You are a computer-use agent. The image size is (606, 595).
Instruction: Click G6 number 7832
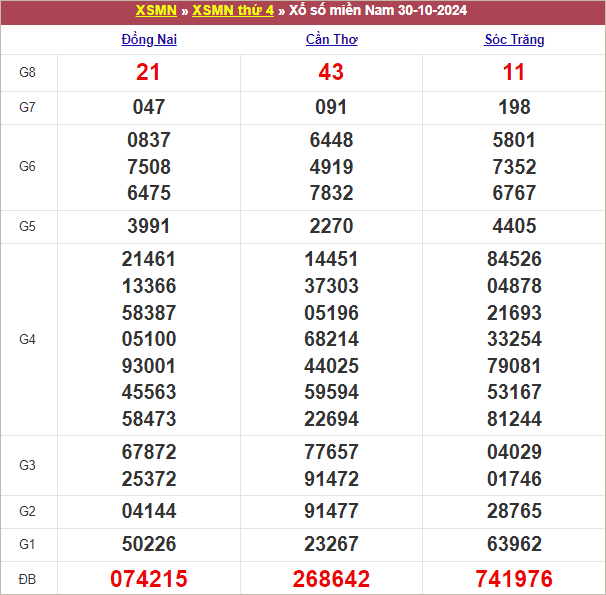click(331, 193)
